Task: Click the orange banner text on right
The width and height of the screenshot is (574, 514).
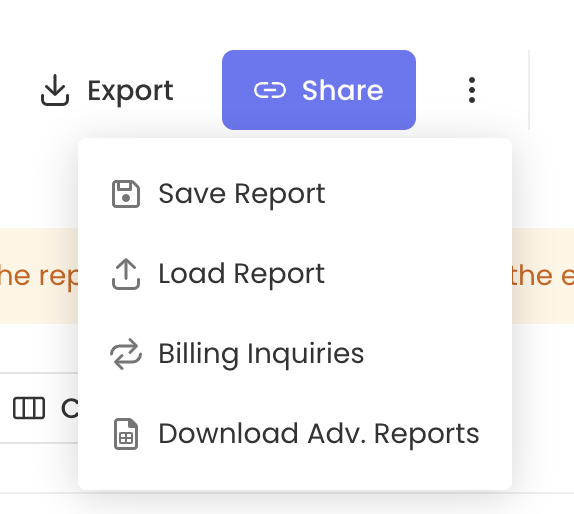Action: coord(543,275)
